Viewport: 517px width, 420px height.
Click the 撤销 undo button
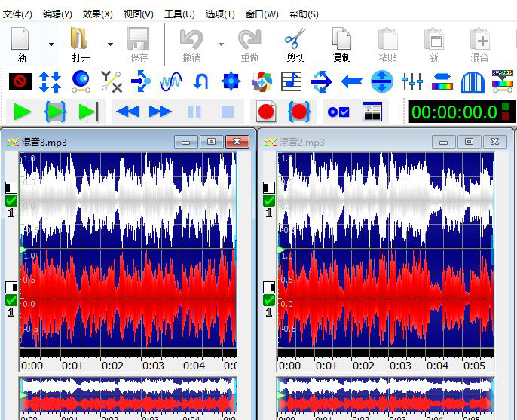pos(191,44)
